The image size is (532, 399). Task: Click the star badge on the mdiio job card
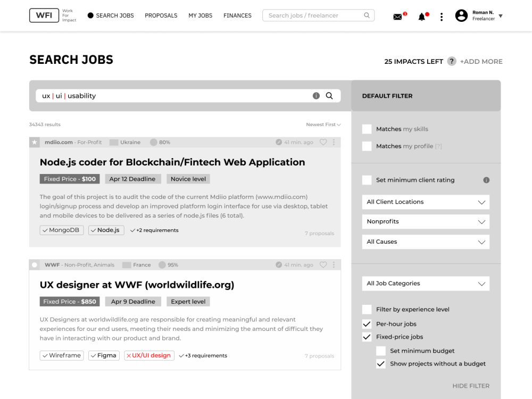tap(34, 142)
